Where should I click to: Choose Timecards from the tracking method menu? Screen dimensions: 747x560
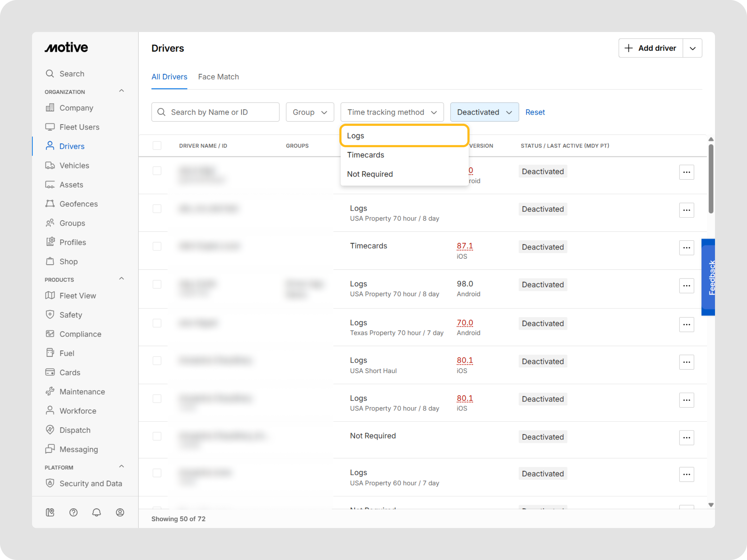(366, 155)
